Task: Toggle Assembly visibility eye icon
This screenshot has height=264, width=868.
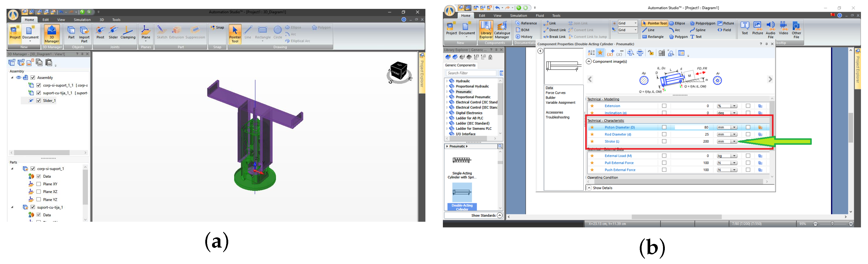Action: (x=19, y=77)
